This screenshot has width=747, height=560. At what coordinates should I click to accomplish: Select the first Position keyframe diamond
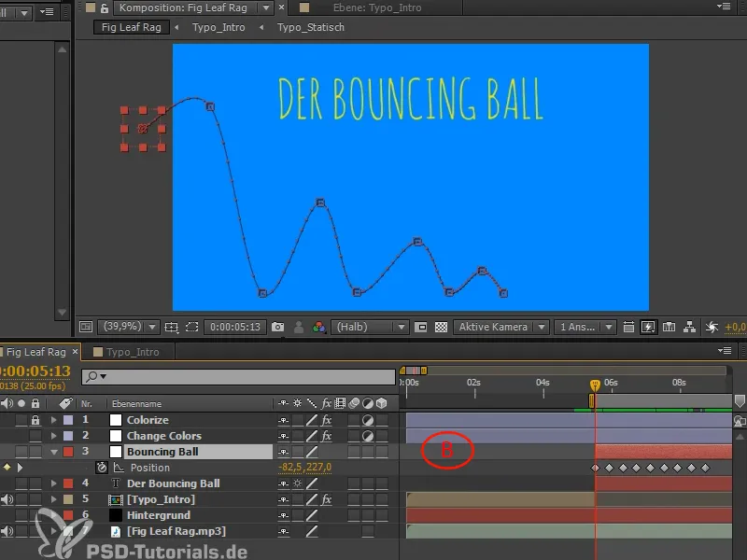point(595,468)
